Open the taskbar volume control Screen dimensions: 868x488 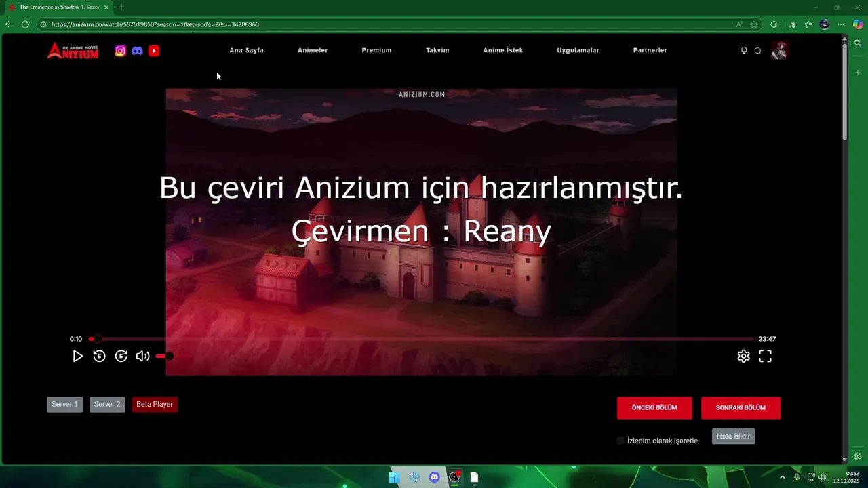coord(823,477)
